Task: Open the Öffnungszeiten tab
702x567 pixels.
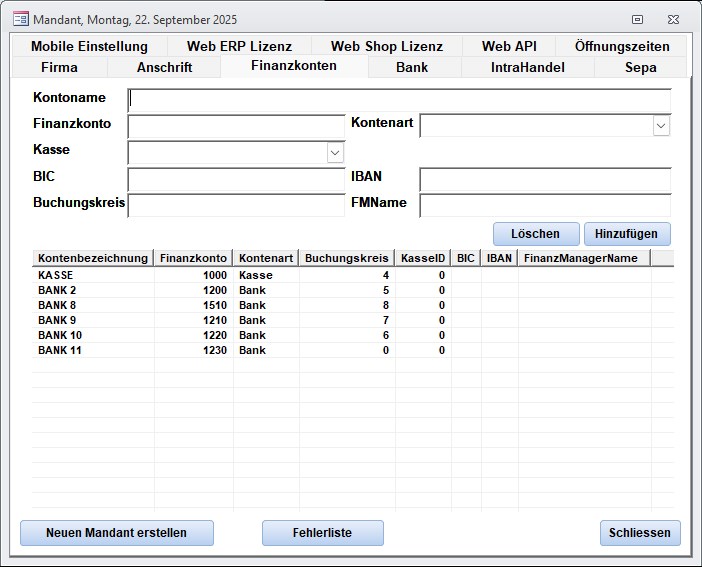Action: tap(622, 46)
